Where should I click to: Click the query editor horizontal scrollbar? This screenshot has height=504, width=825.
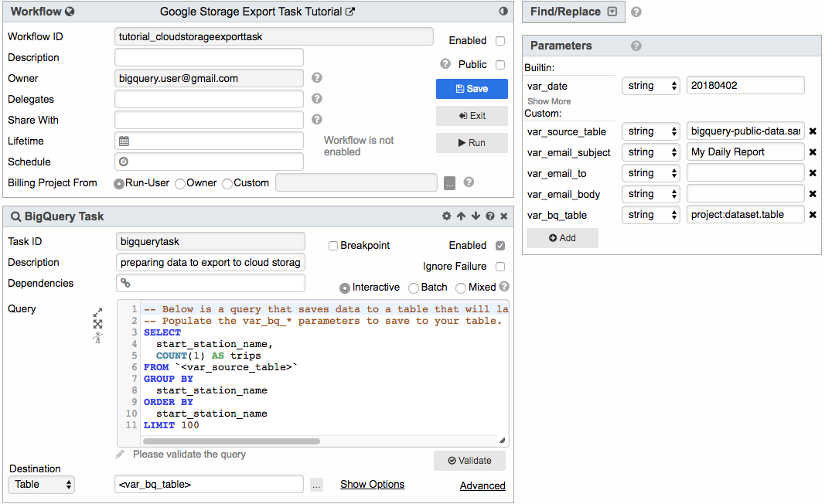232,441
